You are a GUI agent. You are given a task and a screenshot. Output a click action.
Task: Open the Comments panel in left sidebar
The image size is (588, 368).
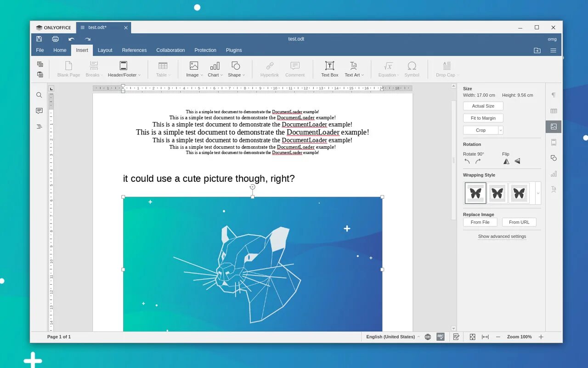coord(39,111)
